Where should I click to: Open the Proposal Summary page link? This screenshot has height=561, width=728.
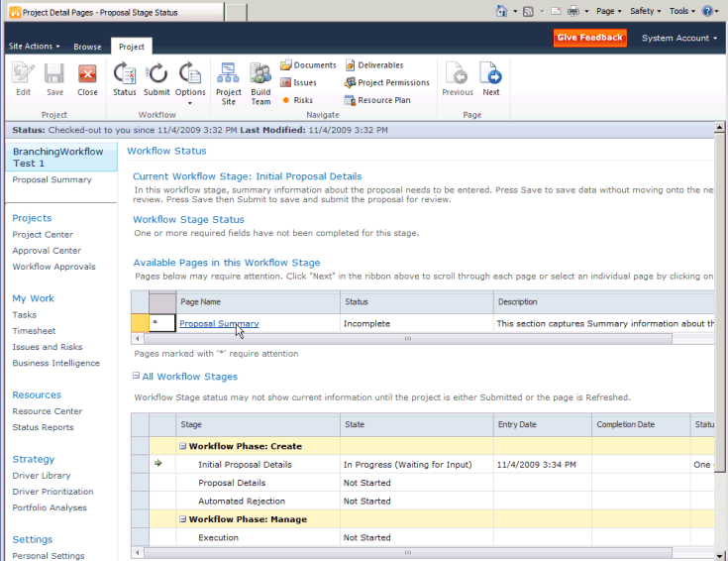tap(219, 323)
